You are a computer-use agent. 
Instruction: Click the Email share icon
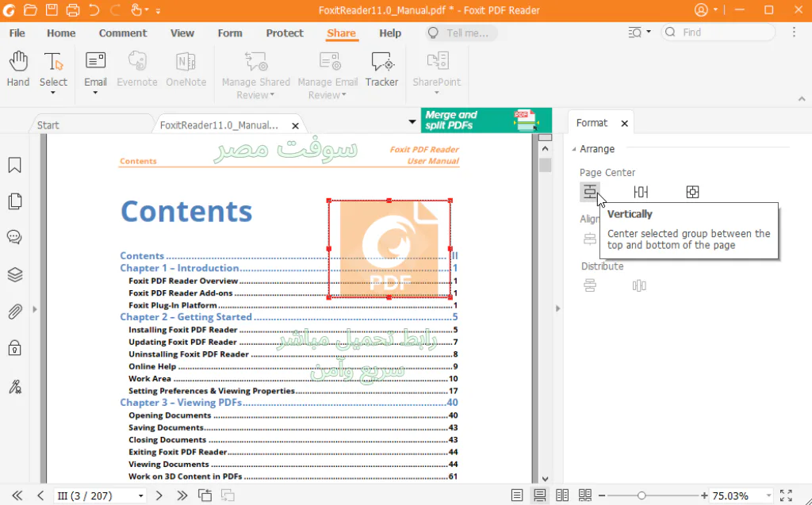tap(95, 62)
